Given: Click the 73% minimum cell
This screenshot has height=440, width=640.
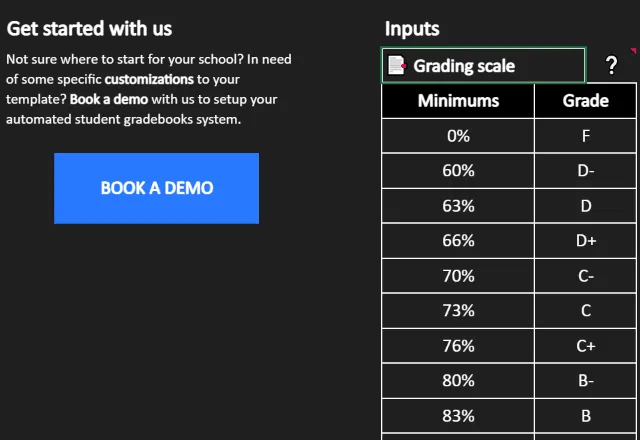Looking at the screenshot, I should coord(458,311).
